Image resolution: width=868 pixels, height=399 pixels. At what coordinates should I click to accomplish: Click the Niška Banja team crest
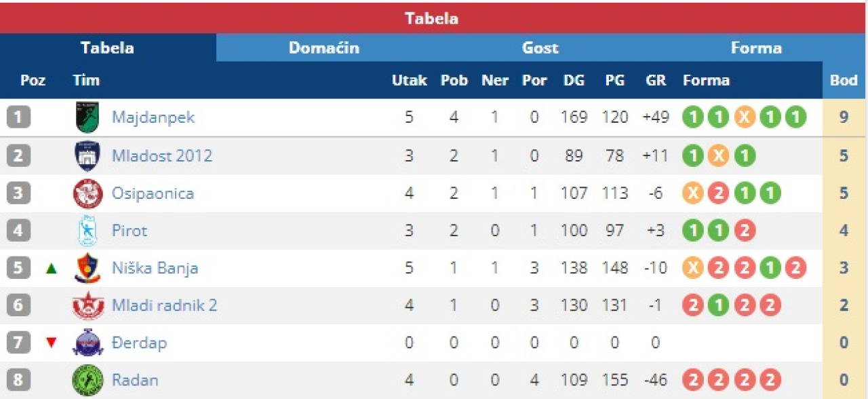[x=87, y=268]
